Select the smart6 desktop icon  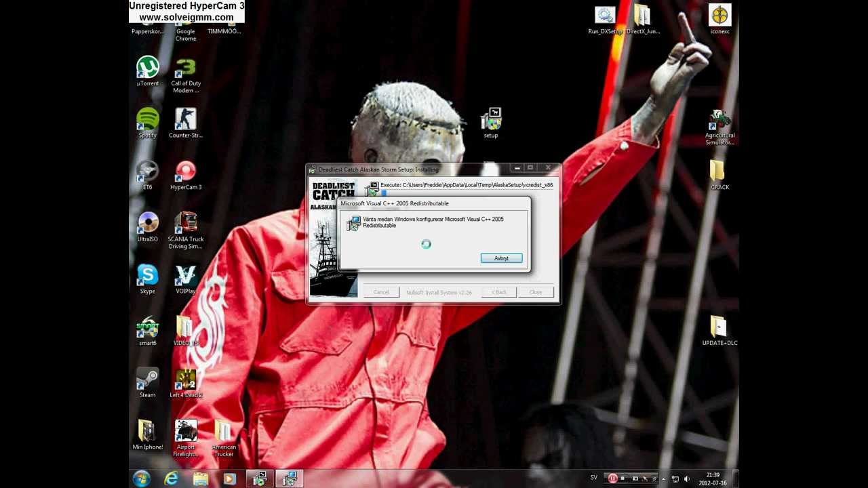pos(148,331)
